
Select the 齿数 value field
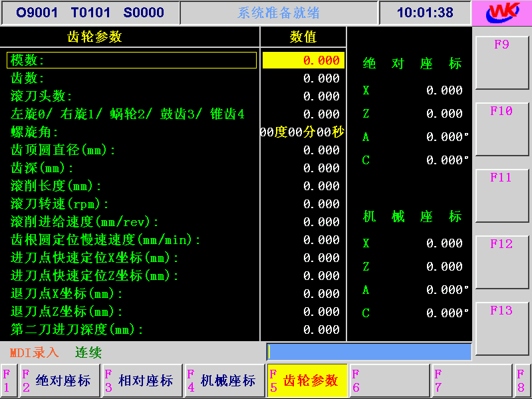pyautogui.click(x=303, y=78)
